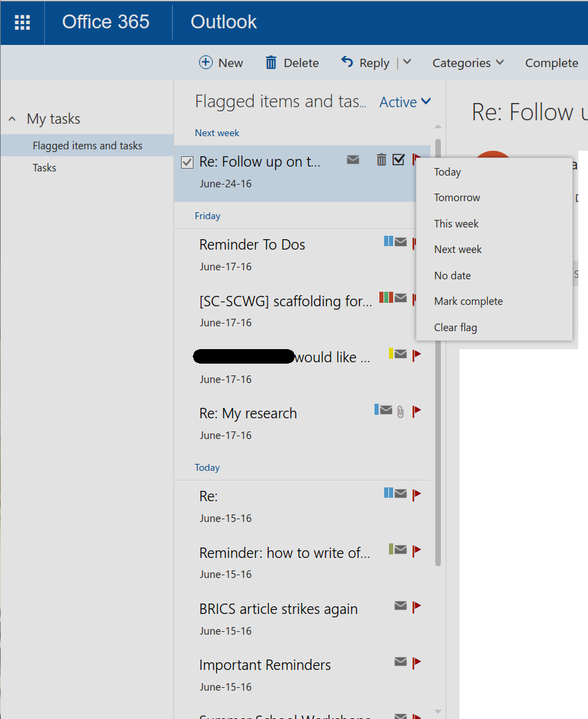Click the 'Today' group header in task list

tap(207, 468)
